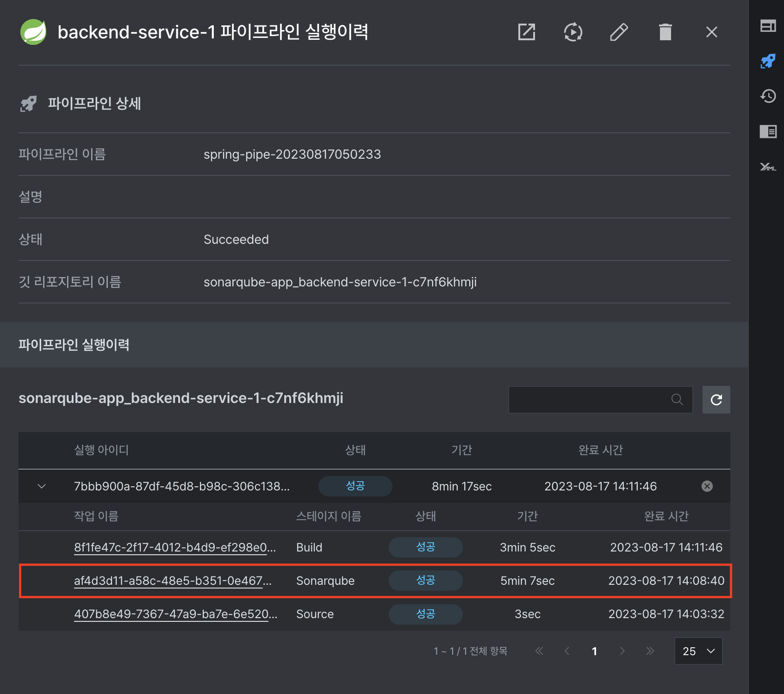Click the pencil edit icon

(x=619, y=32)
